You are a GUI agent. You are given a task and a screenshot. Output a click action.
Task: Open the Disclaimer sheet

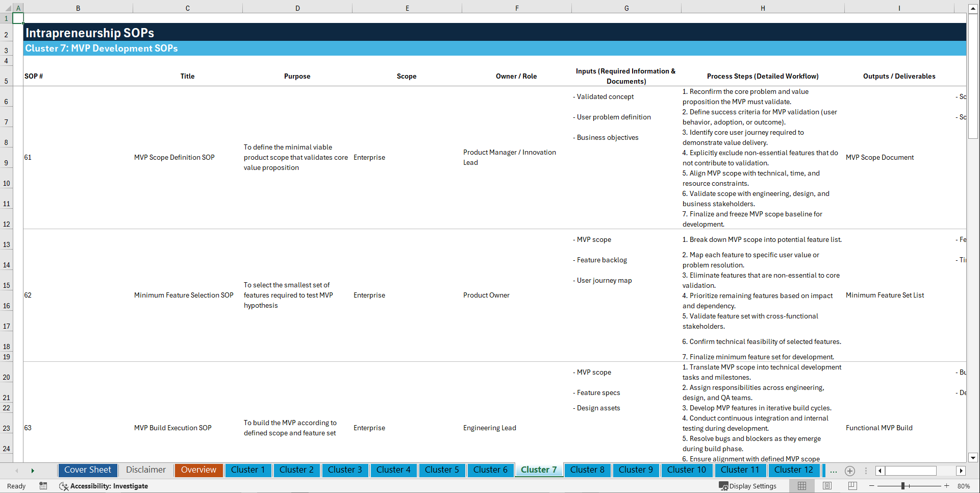pyautogui.click(x=145, y=470)
